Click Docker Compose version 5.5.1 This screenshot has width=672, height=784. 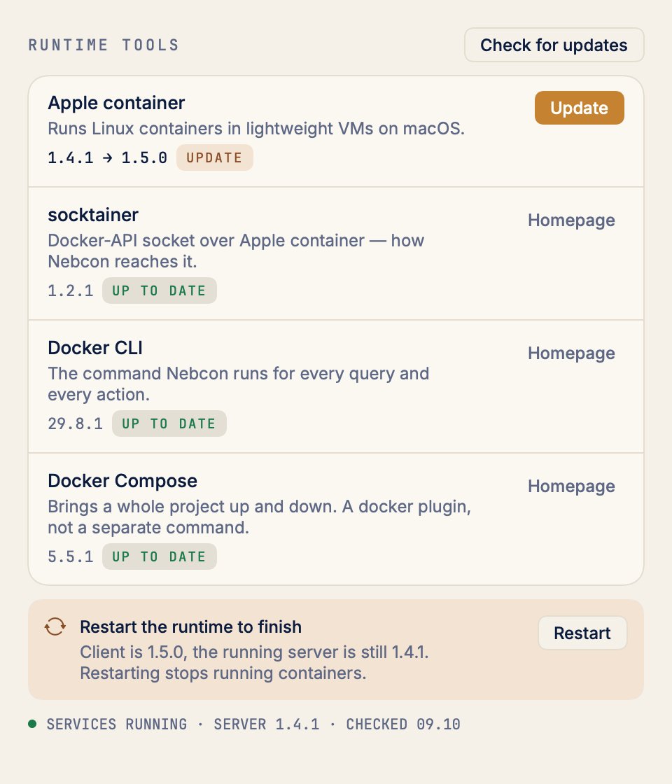click(x=71, y=557)
